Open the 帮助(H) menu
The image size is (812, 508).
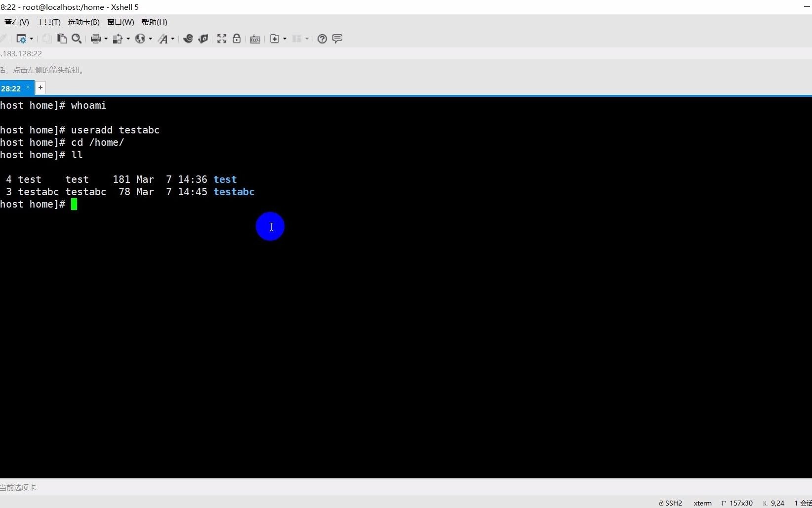[x=155, y=22]
